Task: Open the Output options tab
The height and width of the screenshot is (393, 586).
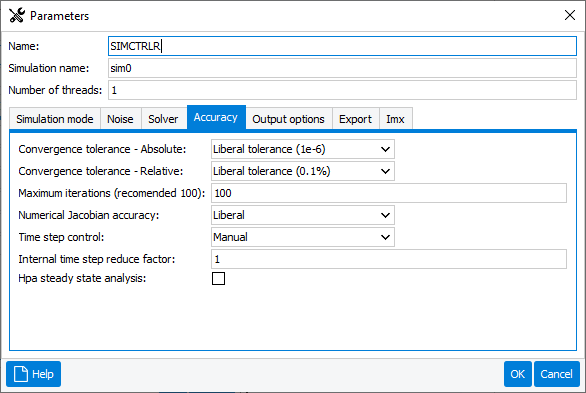Action: point(289,119)
